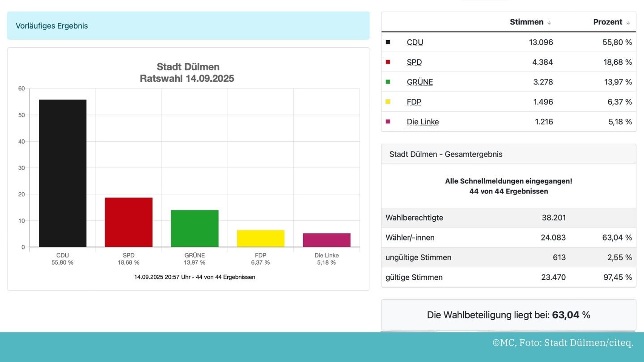Viewport: 644px width, 362px height.
Task: Click the black CDU bar in chart
Action: click(x=63, y=173)
